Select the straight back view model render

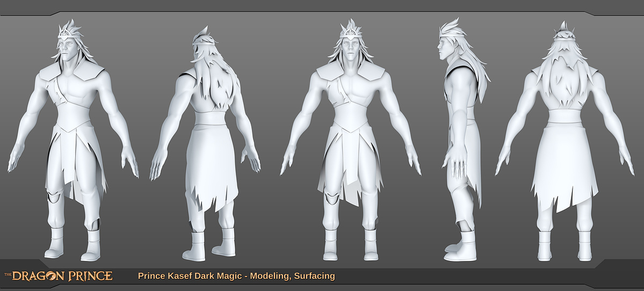click(565, 141)
